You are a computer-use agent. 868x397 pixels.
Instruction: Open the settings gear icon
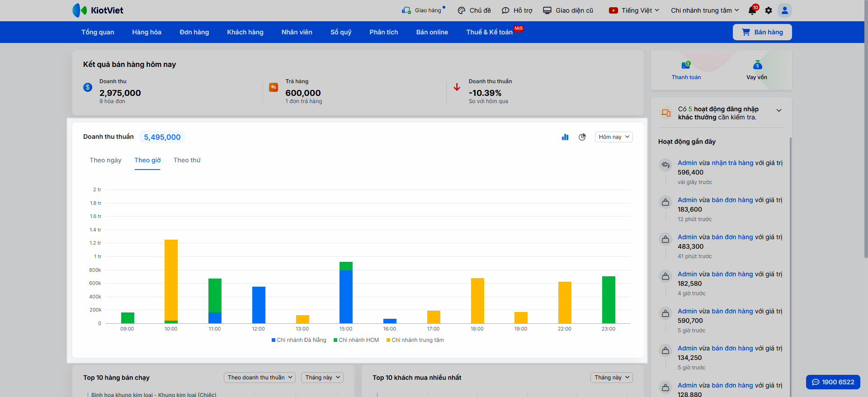(769, 10)
